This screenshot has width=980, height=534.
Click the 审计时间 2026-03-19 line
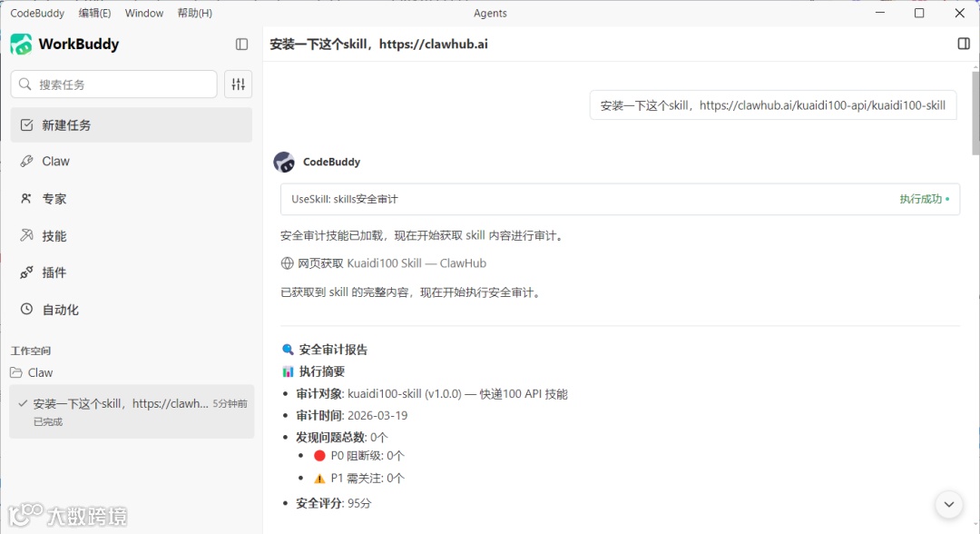coord(351,416)
